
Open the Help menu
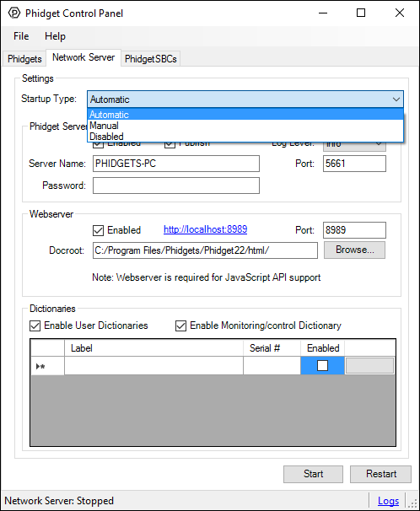(x=55, y=36)
